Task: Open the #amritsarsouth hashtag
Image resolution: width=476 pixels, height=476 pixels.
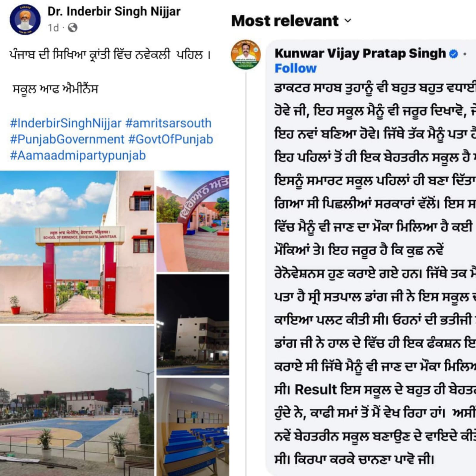Action: point(168,123)
